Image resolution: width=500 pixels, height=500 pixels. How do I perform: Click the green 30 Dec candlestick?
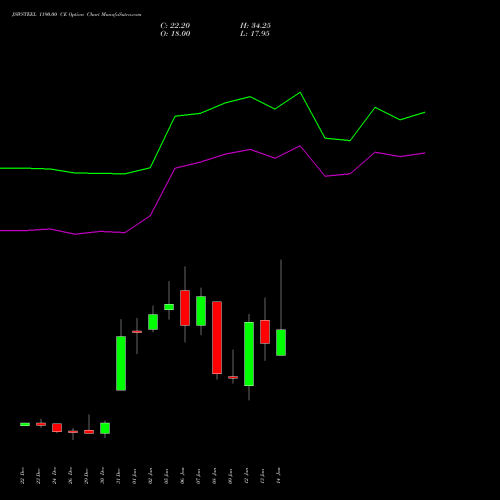point(105,428)
